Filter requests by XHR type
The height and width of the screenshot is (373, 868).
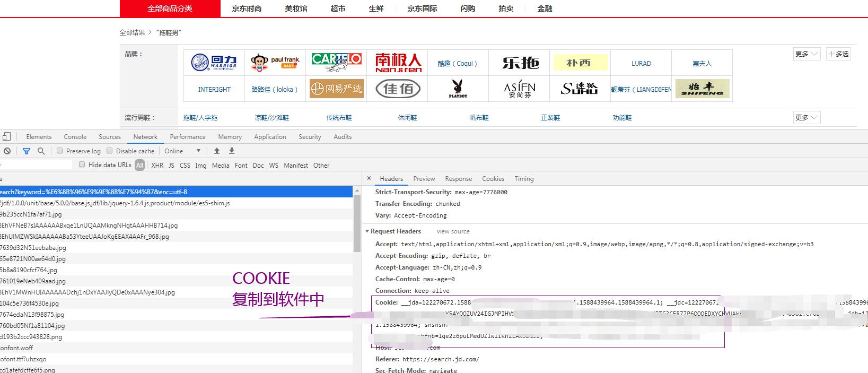[x=157, y=166]
